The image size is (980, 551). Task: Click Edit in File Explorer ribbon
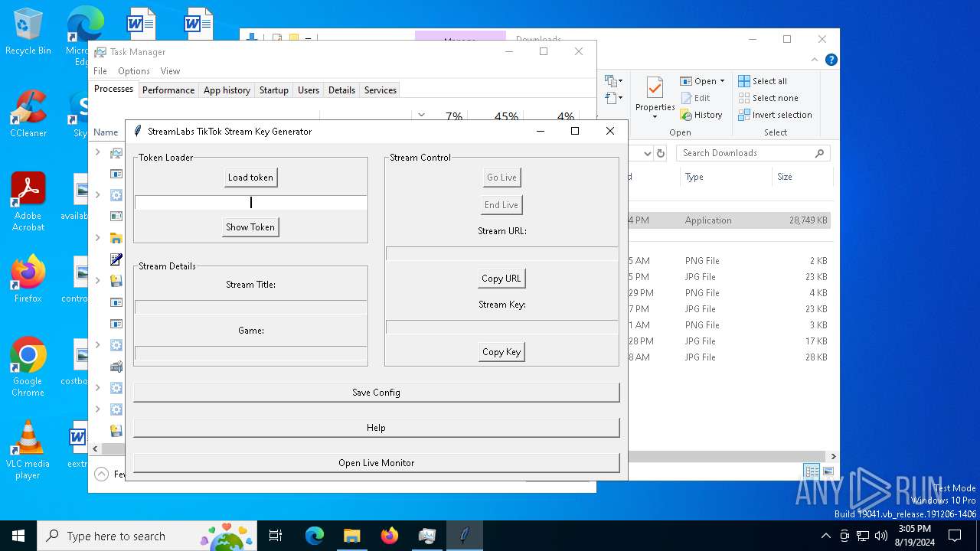[695, 98]
